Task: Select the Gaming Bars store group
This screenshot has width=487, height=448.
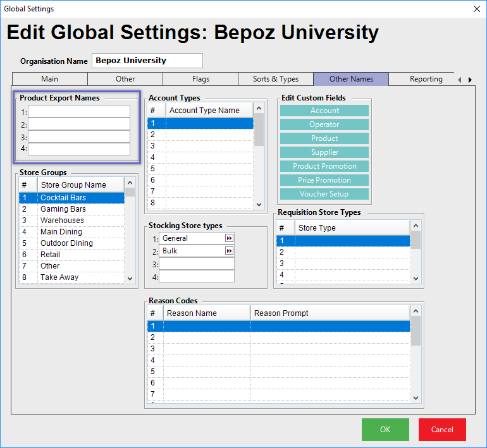Action: coord(63,209)
